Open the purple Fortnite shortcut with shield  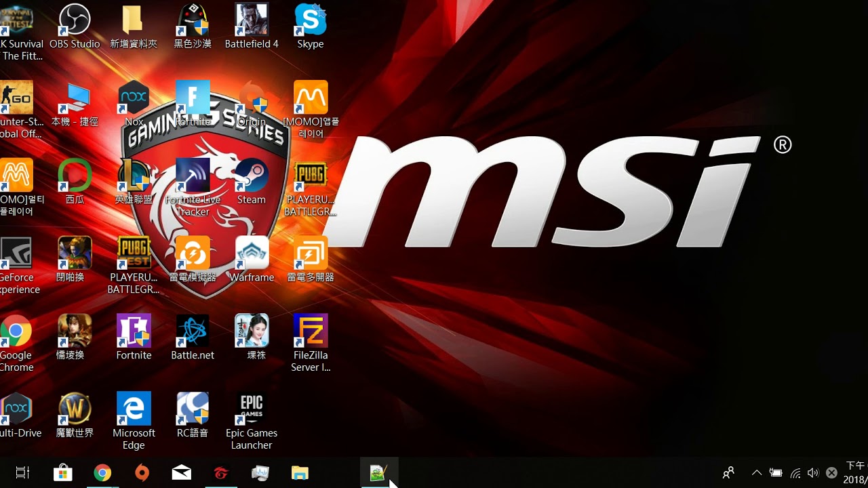tap(134, 338)
